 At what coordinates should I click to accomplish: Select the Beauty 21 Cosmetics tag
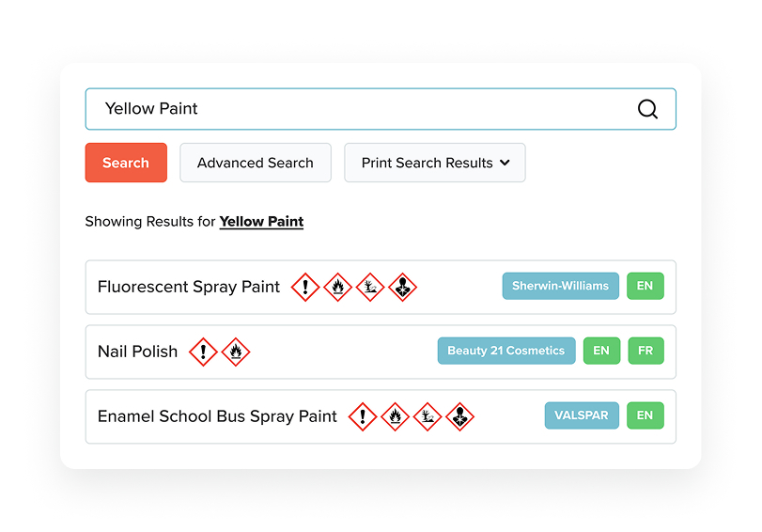[x=506, y=351]
